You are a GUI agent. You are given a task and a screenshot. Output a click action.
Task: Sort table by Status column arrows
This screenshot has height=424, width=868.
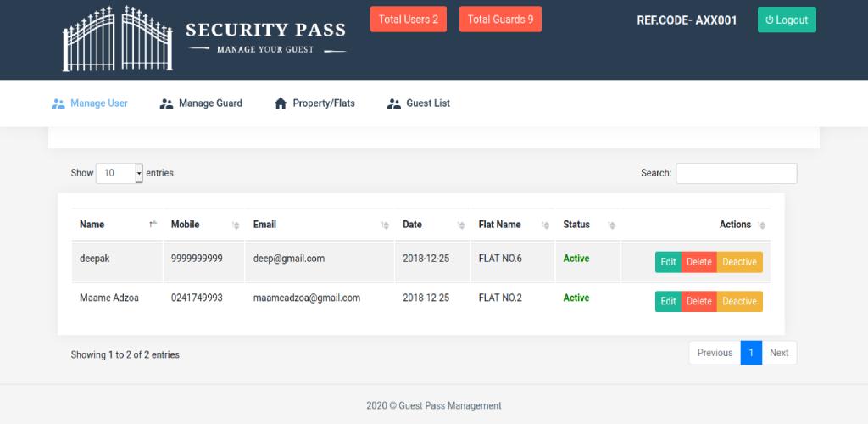click(612, 226)
